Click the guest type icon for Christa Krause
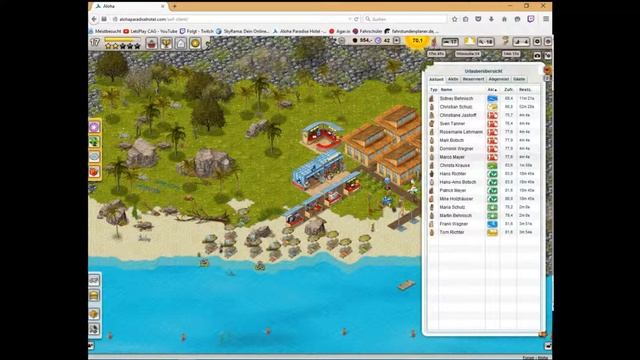Screen dimensions: 640x360 point(432,165)
